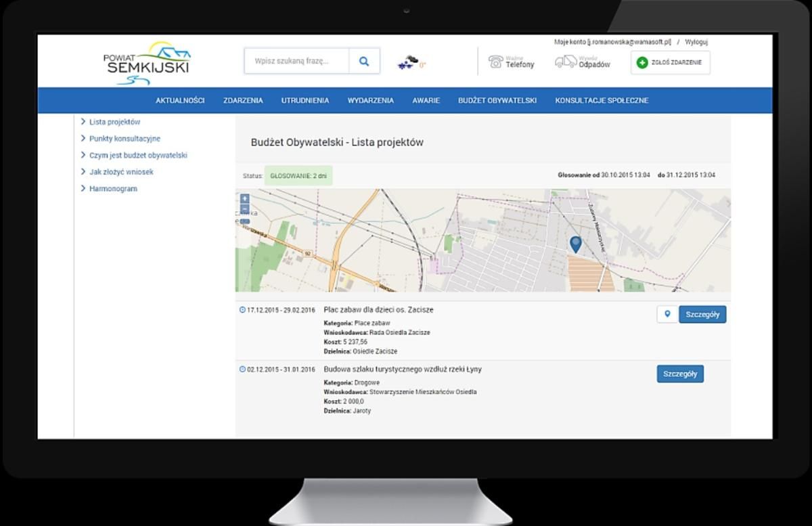Zoom out the map with minus button
The image size is (812, 526).
pyautogui.click(x=245, y=209)
